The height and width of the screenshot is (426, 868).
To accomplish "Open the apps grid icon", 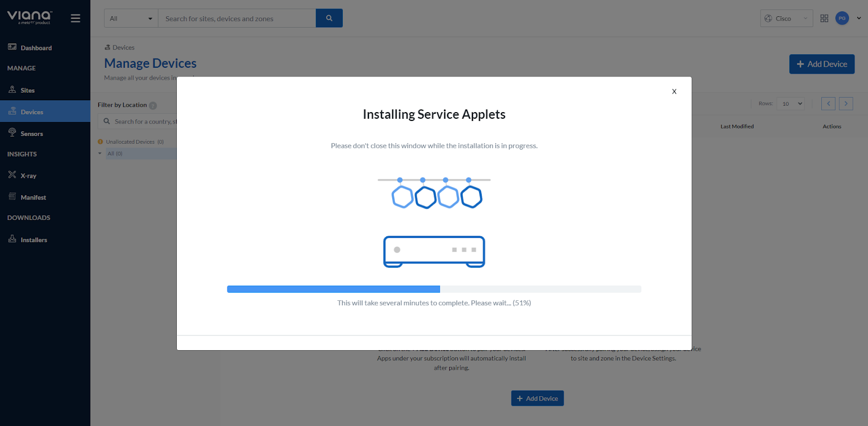I will pos(824,18).
